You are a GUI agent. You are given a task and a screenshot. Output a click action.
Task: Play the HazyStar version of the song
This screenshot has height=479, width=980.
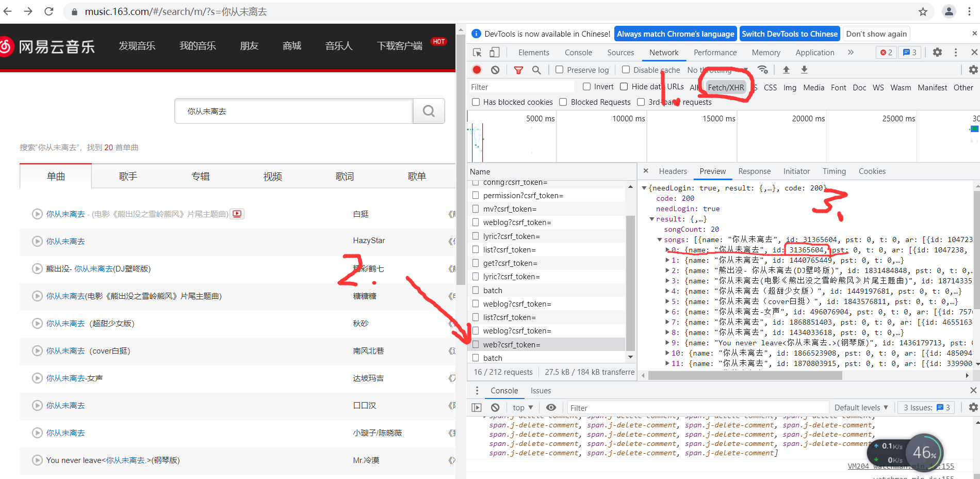[37, 241]
